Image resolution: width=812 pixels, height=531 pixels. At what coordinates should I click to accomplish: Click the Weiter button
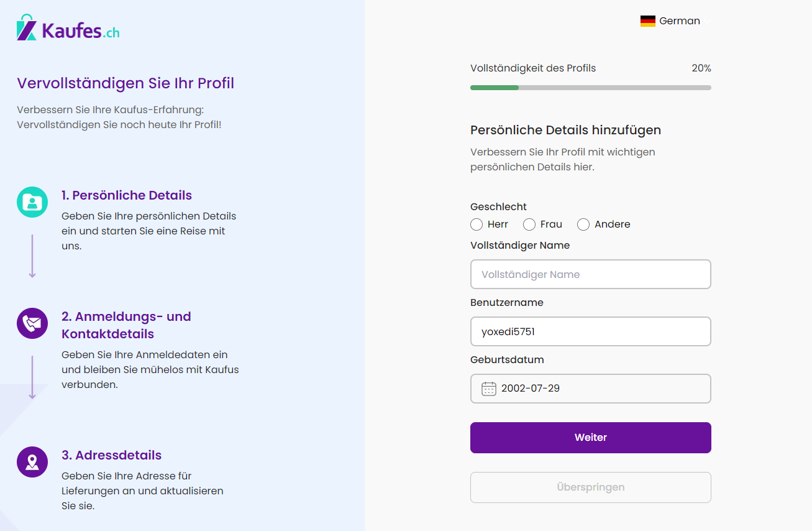[591, 438]
